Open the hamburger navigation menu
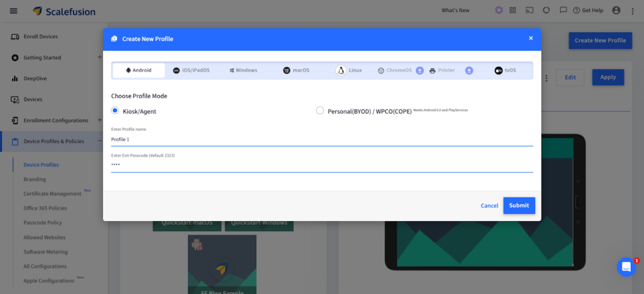The height and width of the screenshot is (294, 644). [x=14, y=11]
